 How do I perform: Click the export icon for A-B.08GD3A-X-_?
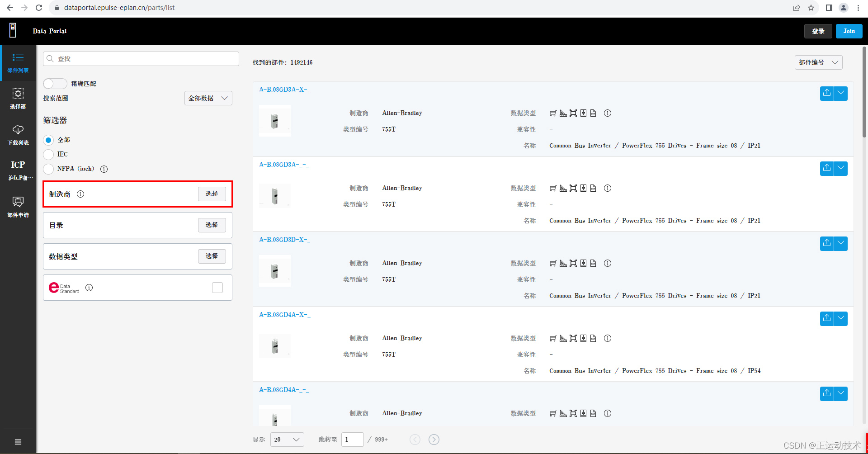click(x=826, y=93)
